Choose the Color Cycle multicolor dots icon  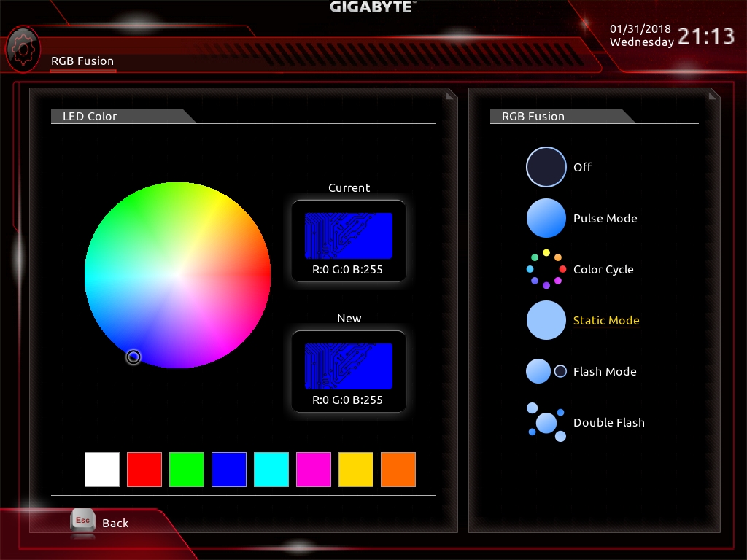coord(546,269)
